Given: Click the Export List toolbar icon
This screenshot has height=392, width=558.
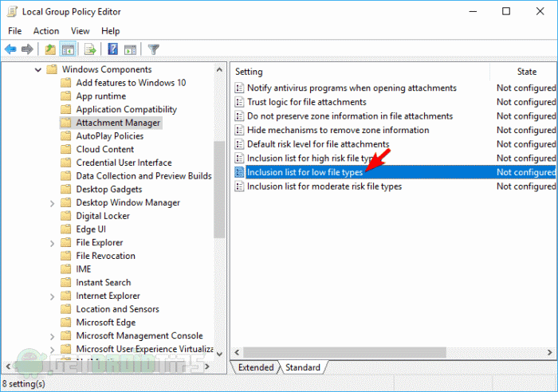Looking at the screenshot, I should (90, 49).
